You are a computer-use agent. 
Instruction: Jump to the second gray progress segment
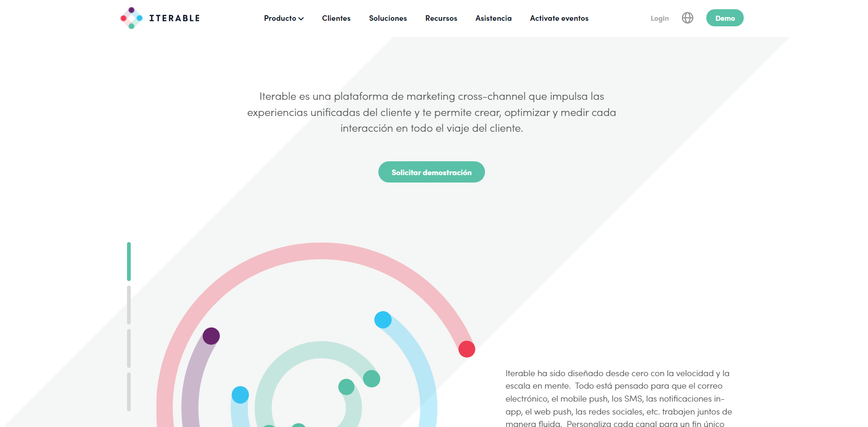pos(129,305)
